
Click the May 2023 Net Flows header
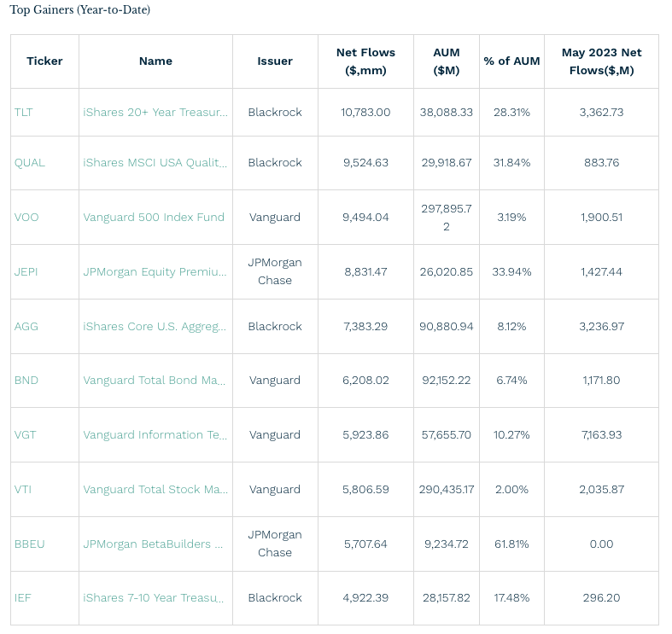601,61
